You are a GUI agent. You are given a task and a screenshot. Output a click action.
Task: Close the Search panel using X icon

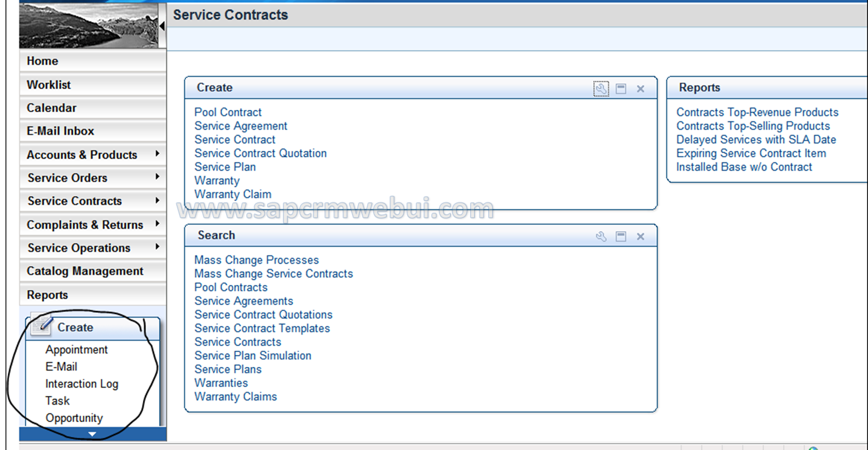point(640,236)
